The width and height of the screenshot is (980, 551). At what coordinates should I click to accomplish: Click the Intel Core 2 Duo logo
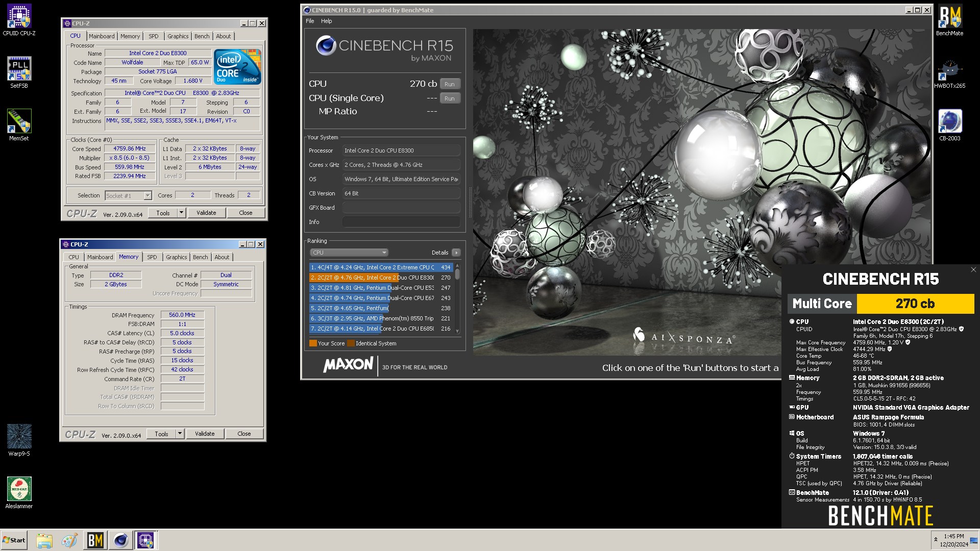click(237, 67)
